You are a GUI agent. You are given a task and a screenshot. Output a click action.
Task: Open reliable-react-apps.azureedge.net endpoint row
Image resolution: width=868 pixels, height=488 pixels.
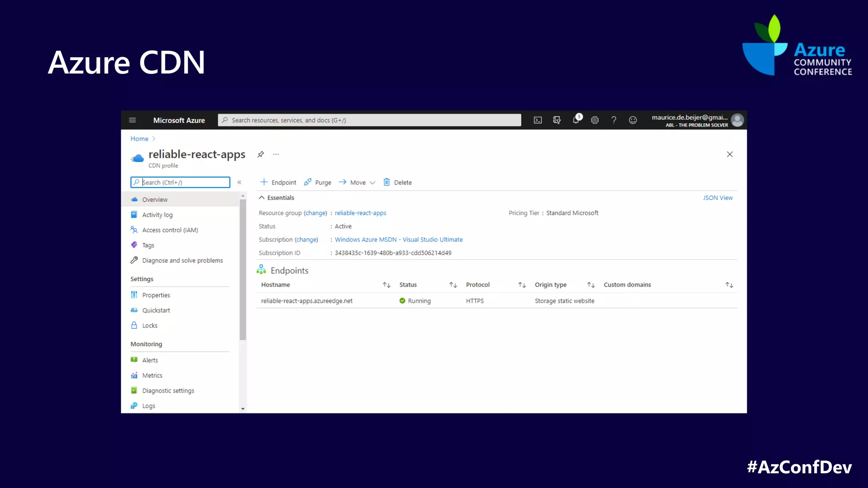tap(497, 301)
